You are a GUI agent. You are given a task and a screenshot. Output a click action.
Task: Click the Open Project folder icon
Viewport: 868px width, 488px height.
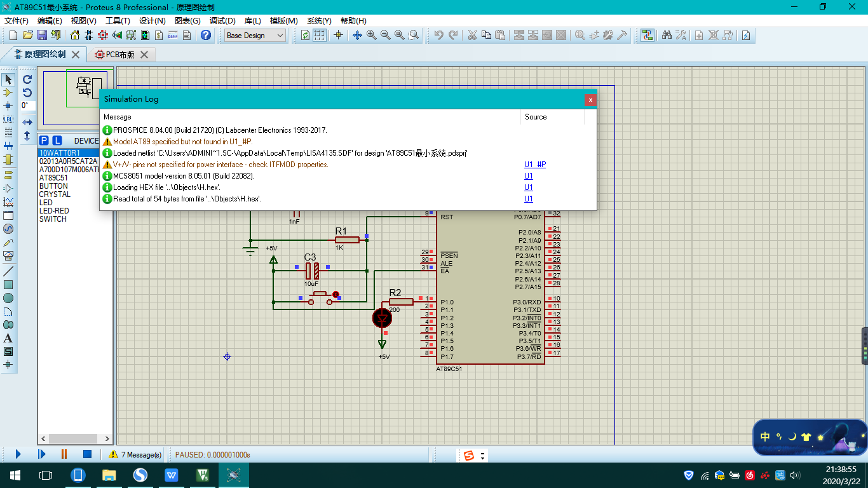click(27, 35)
